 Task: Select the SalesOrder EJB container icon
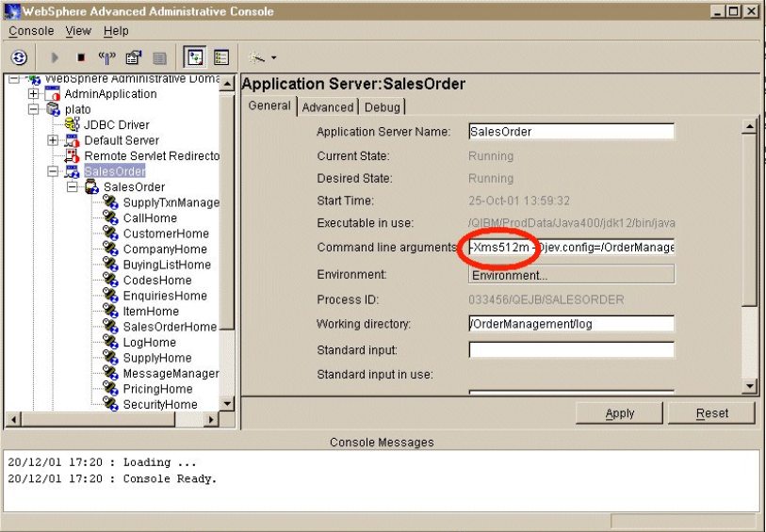(x=91, y=187)
